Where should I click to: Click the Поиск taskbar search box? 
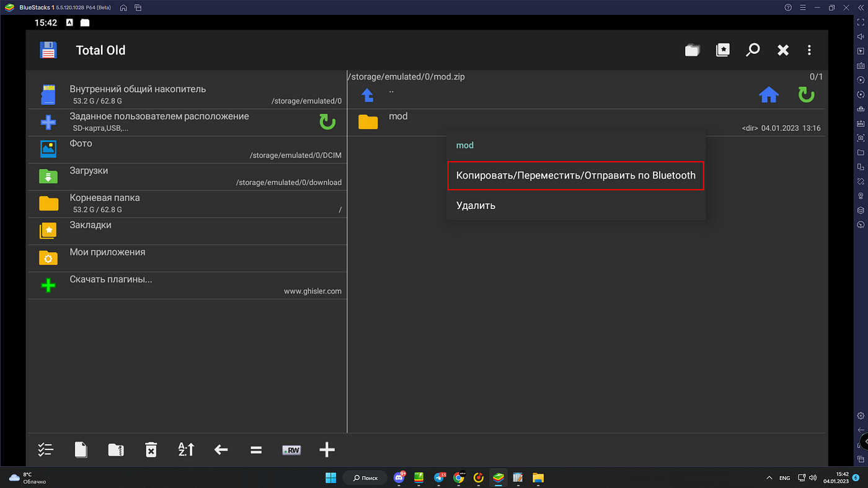coord(366,477)
